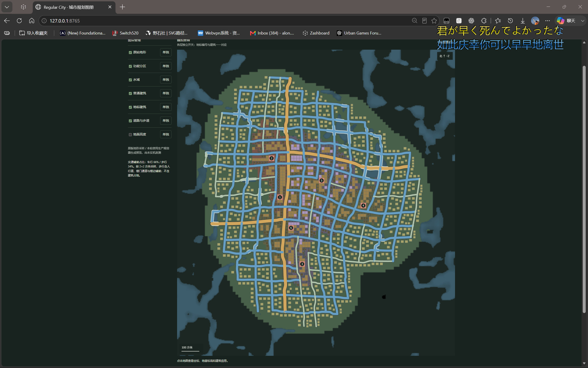588x368 pixels.
Task: Click landmark marker 2 on map
Action: tap(271, 158)
